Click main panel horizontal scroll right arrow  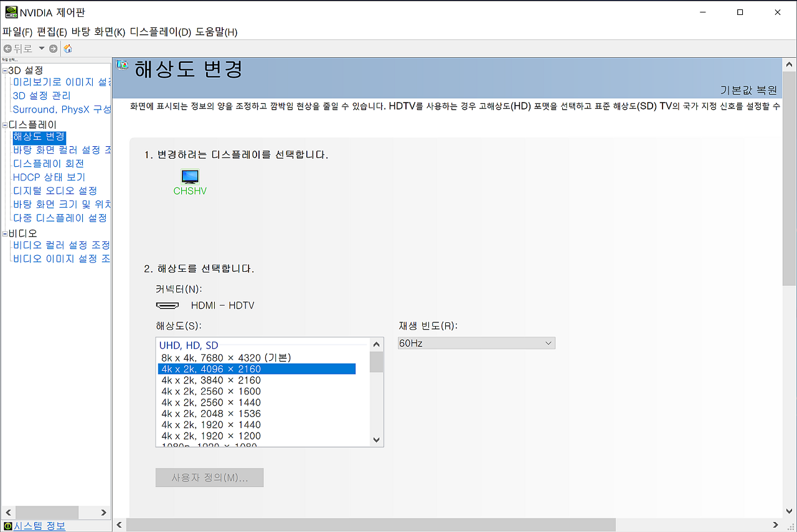776,525
